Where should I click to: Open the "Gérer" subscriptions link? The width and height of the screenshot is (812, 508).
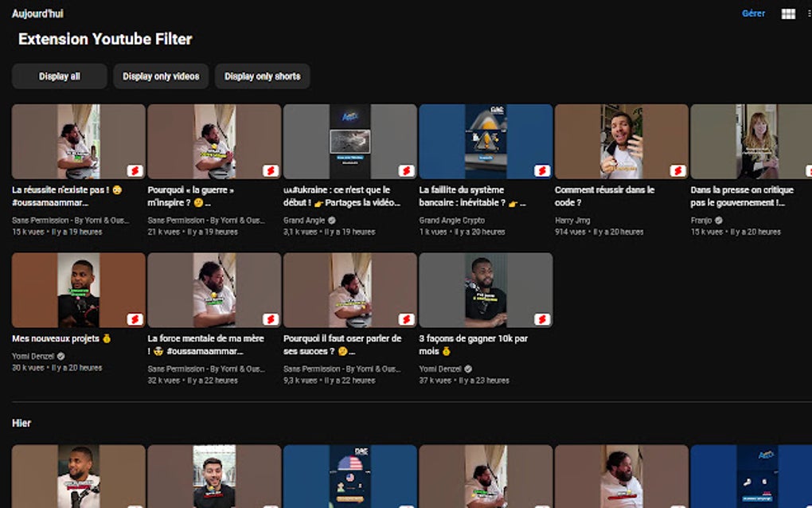[x=753, y=14]
